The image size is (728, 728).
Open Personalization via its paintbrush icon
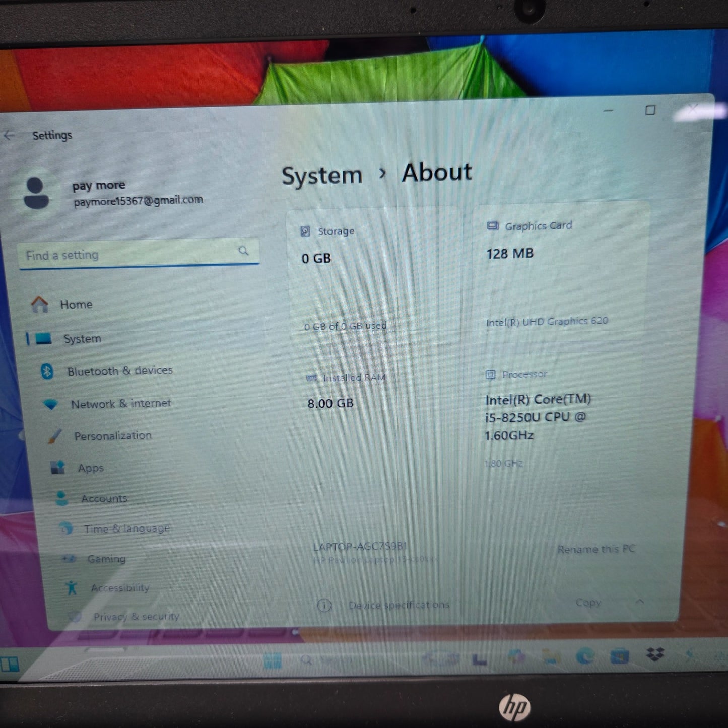pos(54,436)
